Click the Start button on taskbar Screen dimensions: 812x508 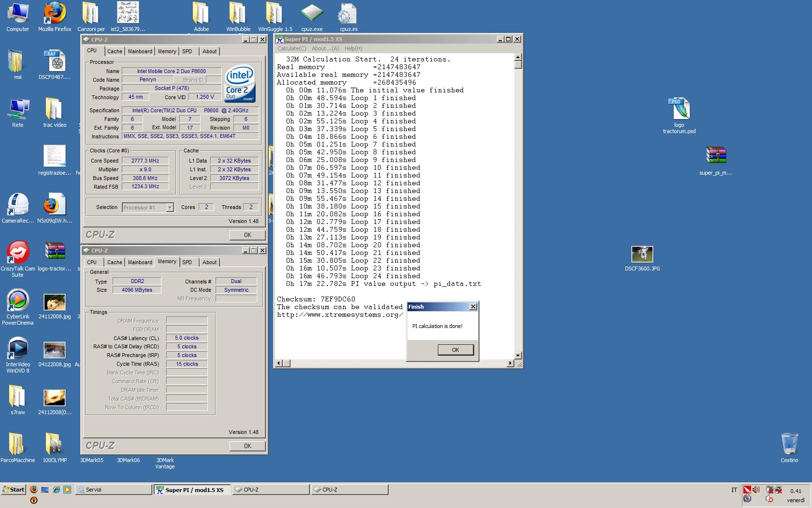coord(13,490)
